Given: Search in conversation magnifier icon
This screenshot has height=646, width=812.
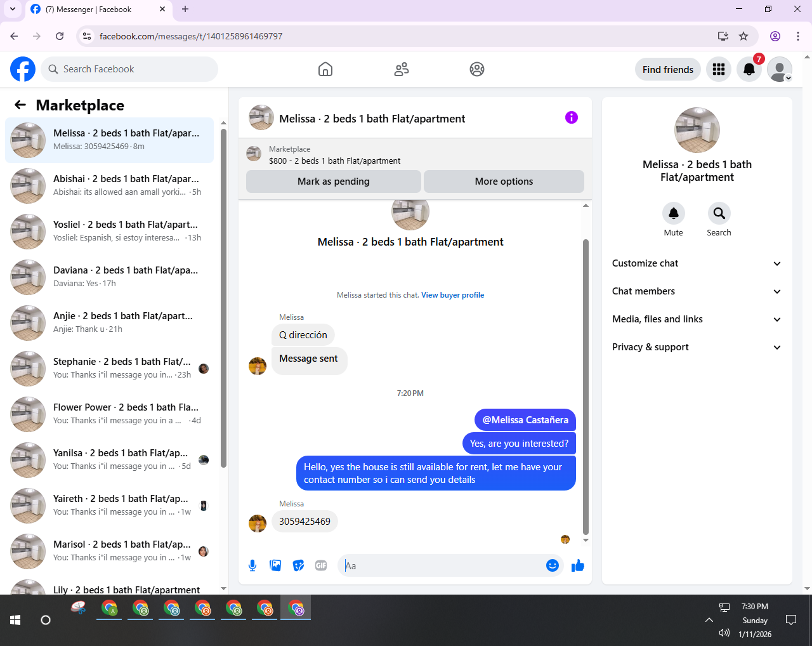Looking at the screenshot, I should (719, 213).
